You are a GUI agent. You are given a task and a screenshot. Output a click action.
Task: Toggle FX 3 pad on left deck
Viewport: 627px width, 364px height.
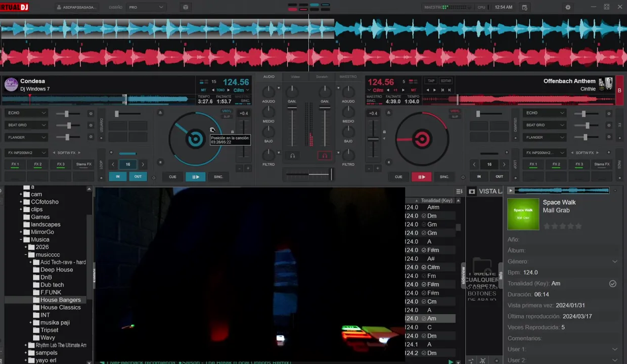(x=61, y=164)
